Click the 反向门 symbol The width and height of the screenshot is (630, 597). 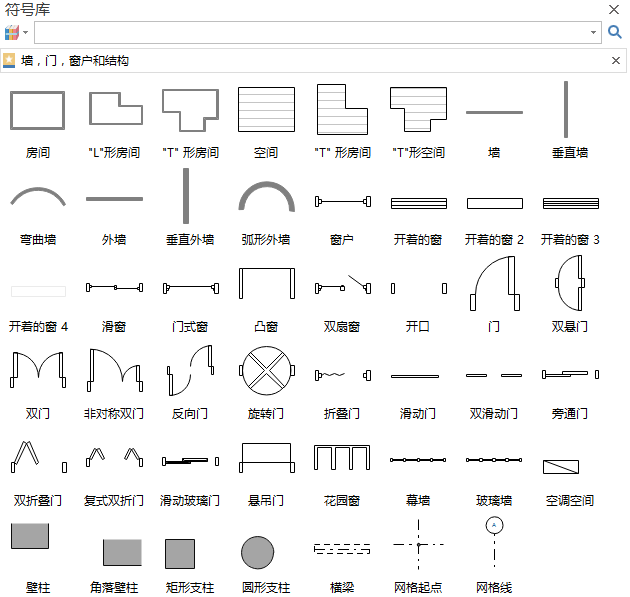(x=190, y=370)
